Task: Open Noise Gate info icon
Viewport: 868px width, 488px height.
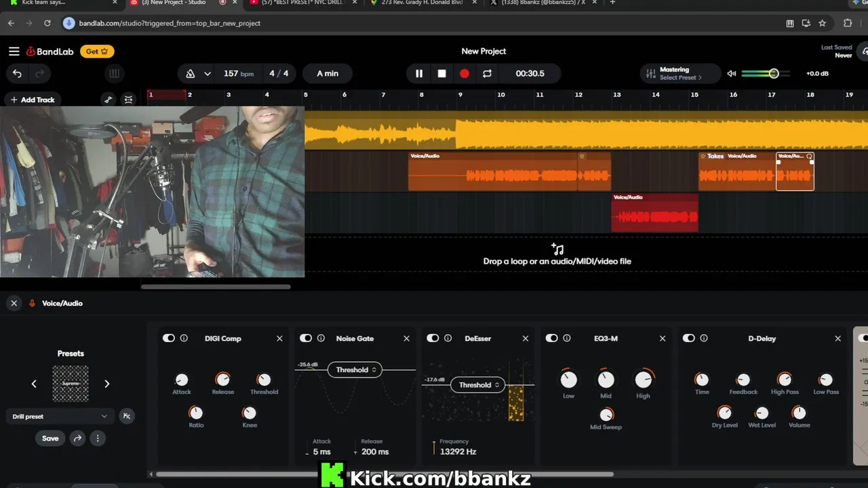Action: coord(321,338)
